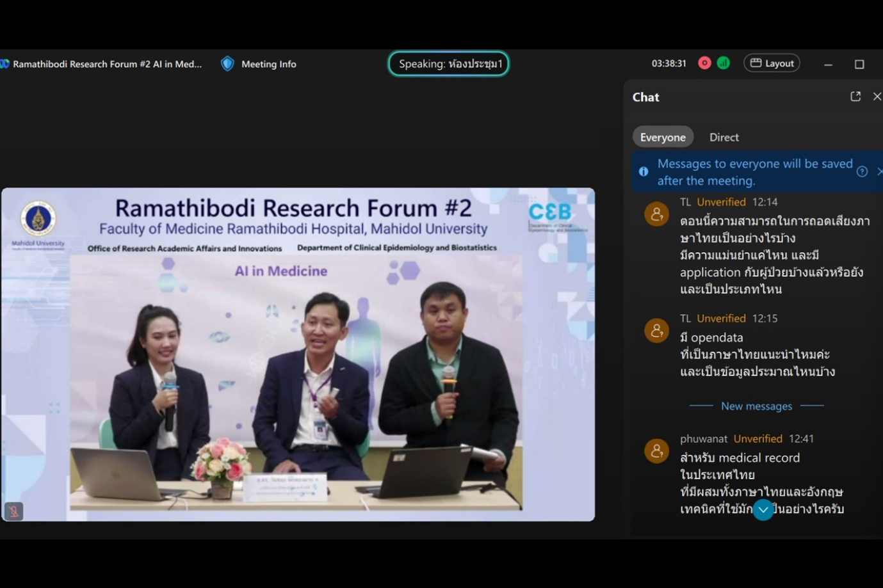
Task: Switch to the Everyone chat tab
Action: 663,137
